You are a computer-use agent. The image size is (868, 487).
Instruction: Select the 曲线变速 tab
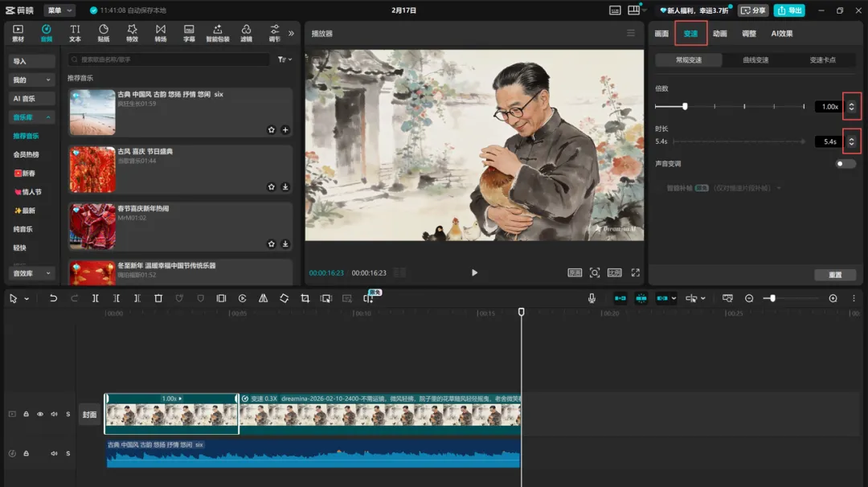[x=755, y=60]
